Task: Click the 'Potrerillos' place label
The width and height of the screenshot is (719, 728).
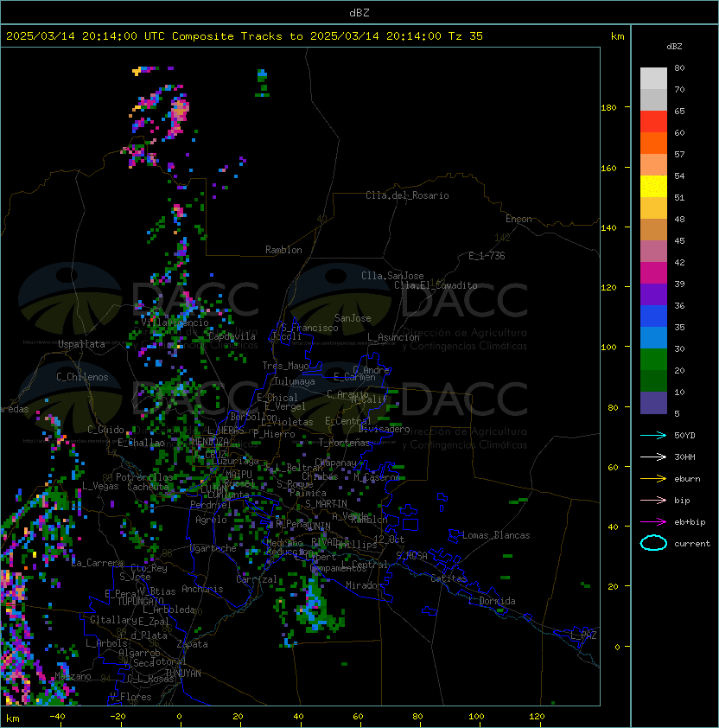Action: tap(144, 477)
